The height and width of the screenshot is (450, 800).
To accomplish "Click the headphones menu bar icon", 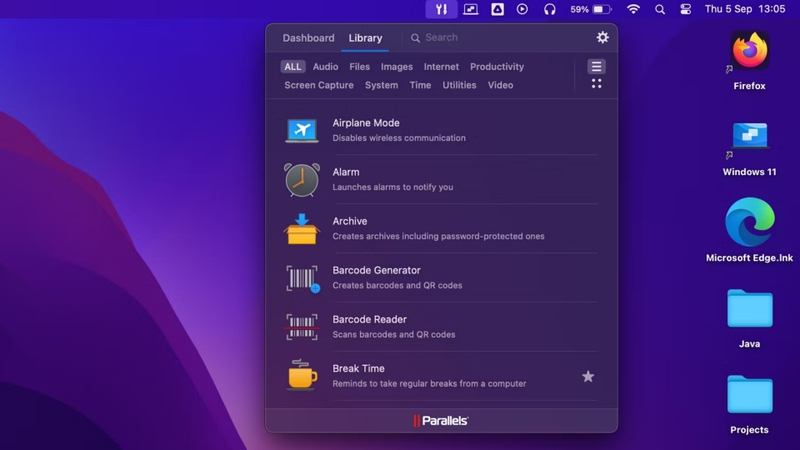I will 549,9.
